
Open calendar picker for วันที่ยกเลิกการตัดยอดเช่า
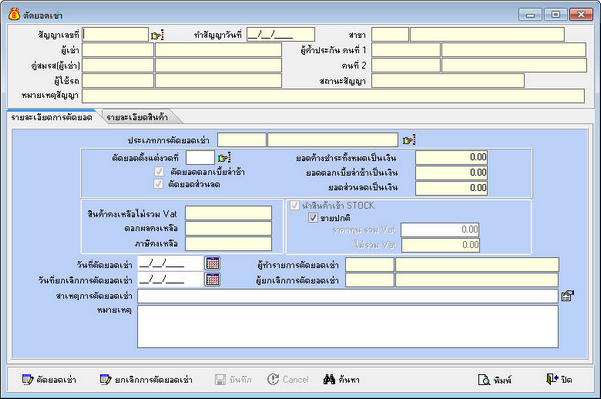(x=213, y=279)
